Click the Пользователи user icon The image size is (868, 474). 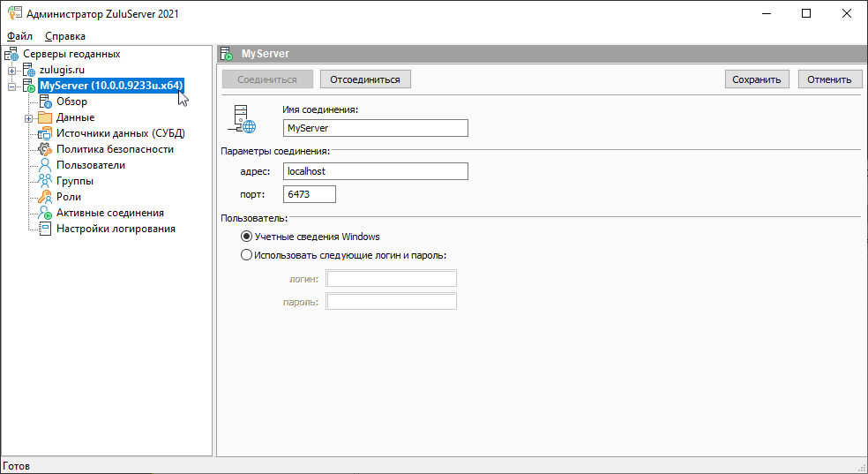point(46,165)
